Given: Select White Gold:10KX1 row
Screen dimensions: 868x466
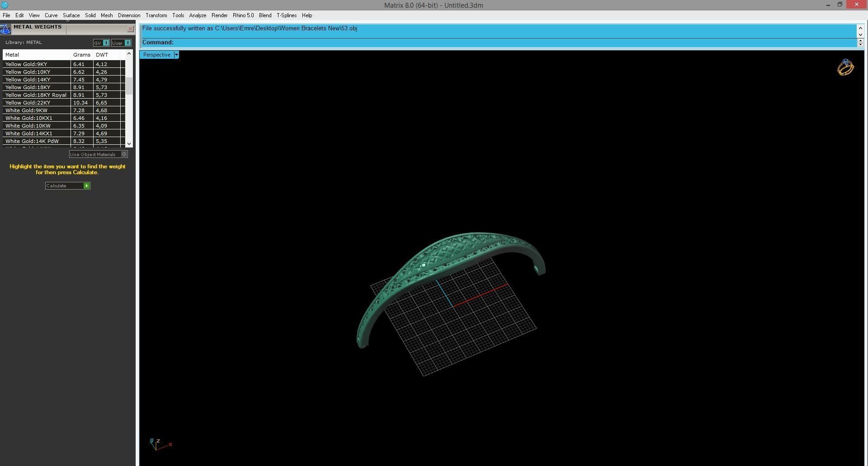Looking at the screenshot, I should [x=64, y=118].
